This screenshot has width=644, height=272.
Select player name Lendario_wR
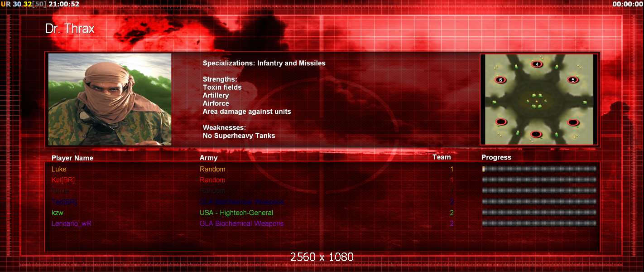click(72, 223)
